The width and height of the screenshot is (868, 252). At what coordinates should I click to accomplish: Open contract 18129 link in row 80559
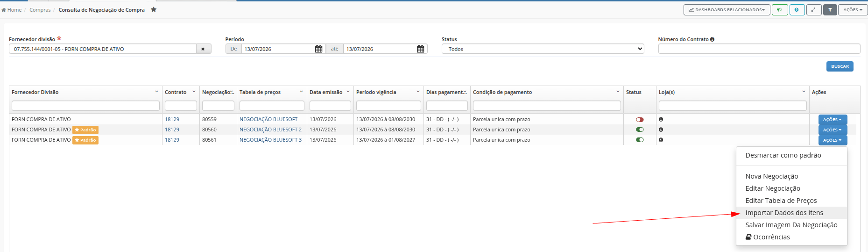172,119
